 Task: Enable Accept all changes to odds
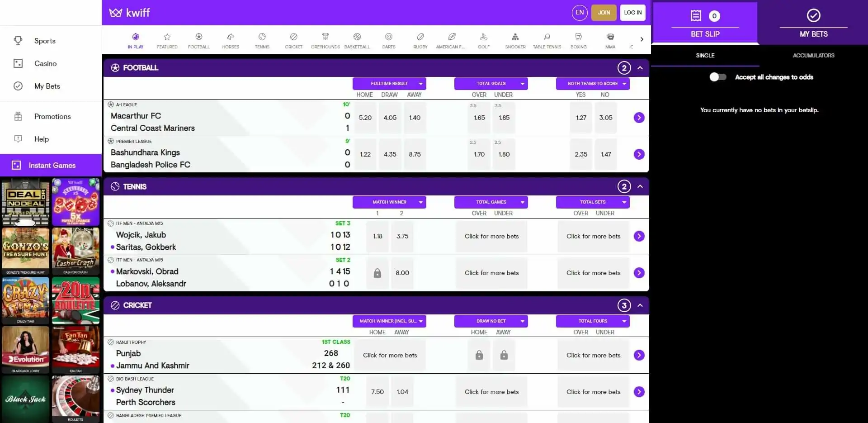tap(717, 77)
